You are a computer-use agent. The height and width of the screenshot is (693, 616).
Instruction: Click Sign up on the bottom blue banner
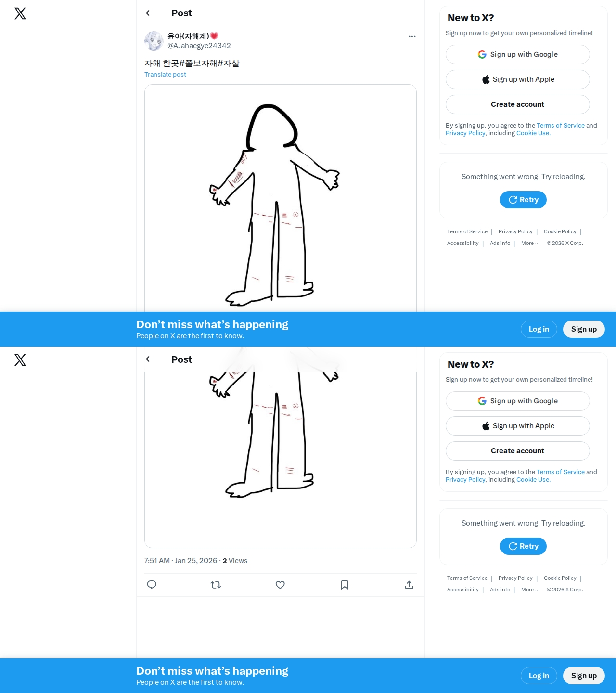584,676
